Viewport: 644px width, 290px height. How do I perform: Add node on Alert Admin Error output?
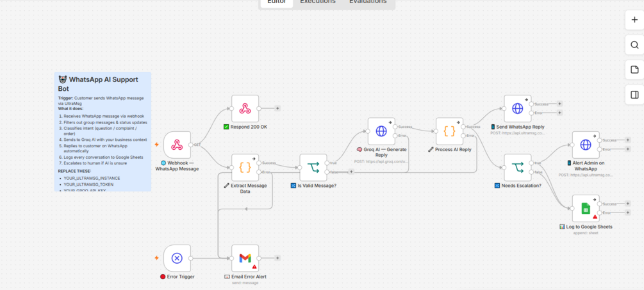click(627, 149)
